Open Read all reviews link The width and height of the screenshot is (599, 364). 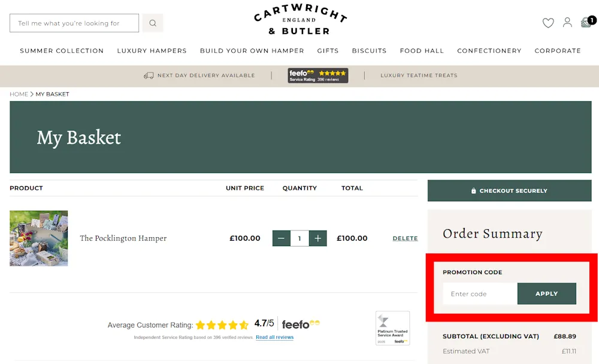pyautogui.click(x=275, y=337)
